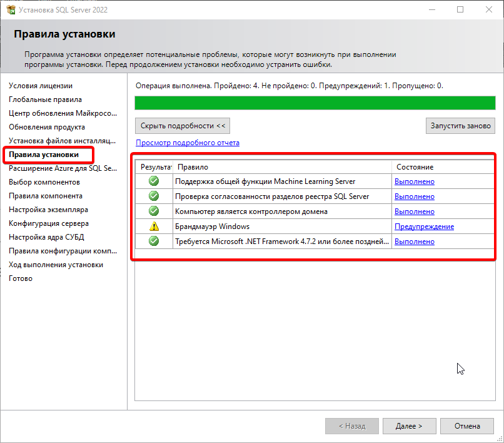Click the disabled Назад button
This screenshot has height=443, width=504.
tap(352, 426)
